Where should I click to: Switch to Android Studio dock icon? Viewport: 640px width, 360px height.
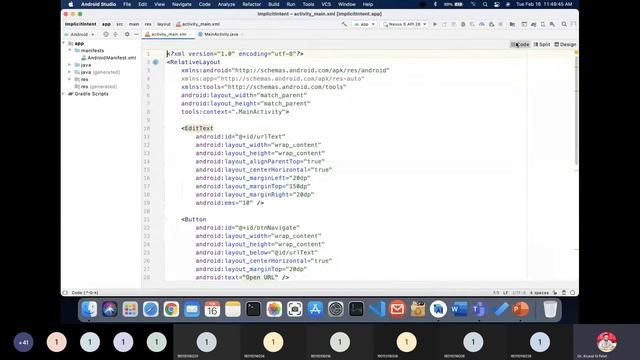click(438, 309)
